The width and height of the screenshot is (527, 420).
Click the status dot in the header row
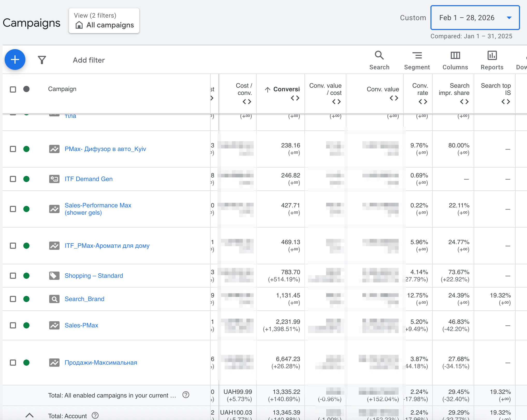[26, 89]
